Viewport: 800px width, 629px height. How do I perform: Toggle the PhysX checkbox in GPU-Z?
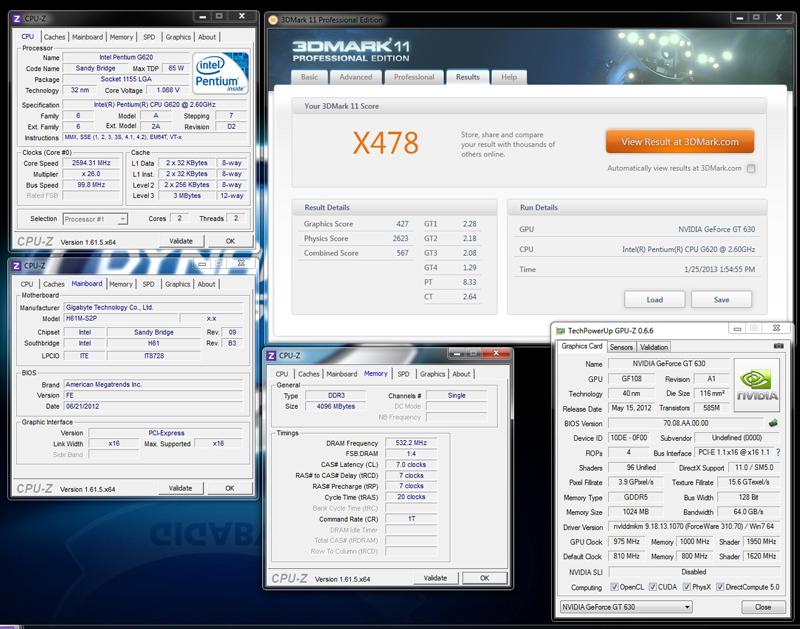687,587
